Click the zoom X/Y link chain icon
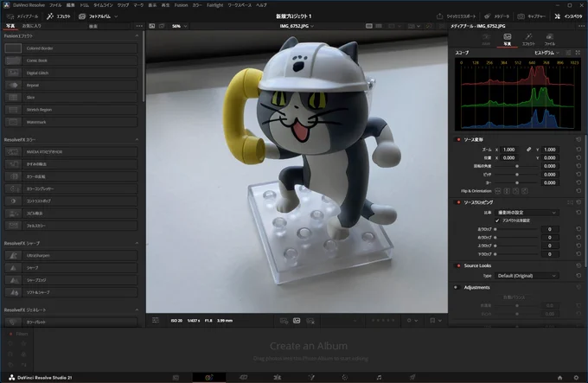This screenshot has height=383, width=588. coord(528,150)
